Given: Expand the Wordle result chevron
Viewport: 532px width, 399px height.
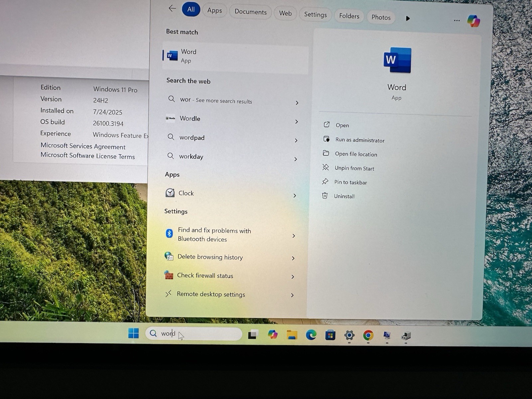Looking at the screenshot, I should coord(296,122).
